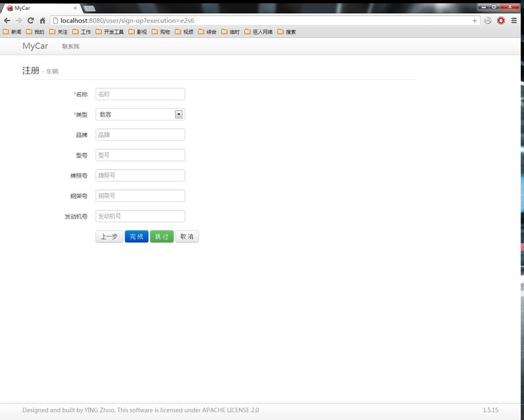Click the address bar with the localhost URL
Image resolution: width=524 pixels, height=420 pixels.
pos(265,21)
